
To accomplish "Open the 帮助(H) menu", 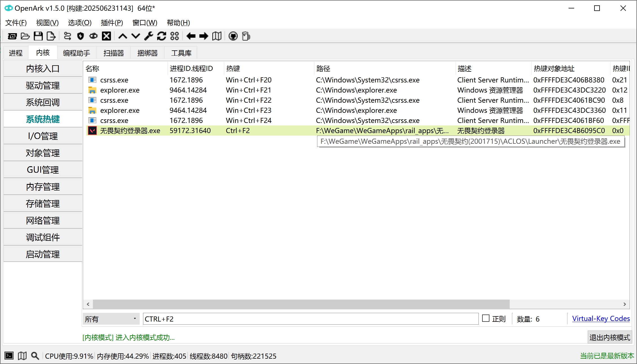I will (178, 23).
